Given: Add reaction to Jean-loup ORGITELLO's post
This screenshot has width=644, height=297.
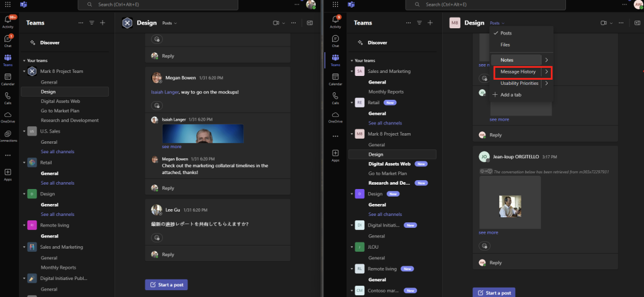Looking at the screenshot, I should (x=484, y=246).
